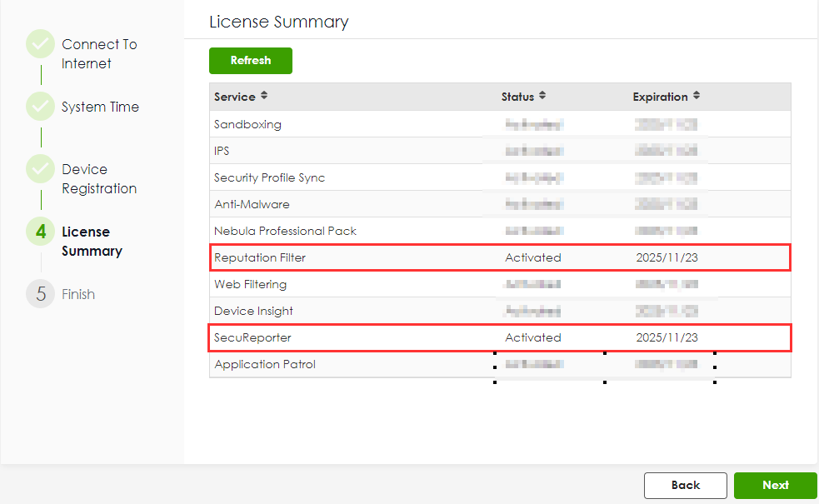Screen dimensions: 819x504
Task: Click the step 5 Finish circle
Action: click(x=40, y=294)
